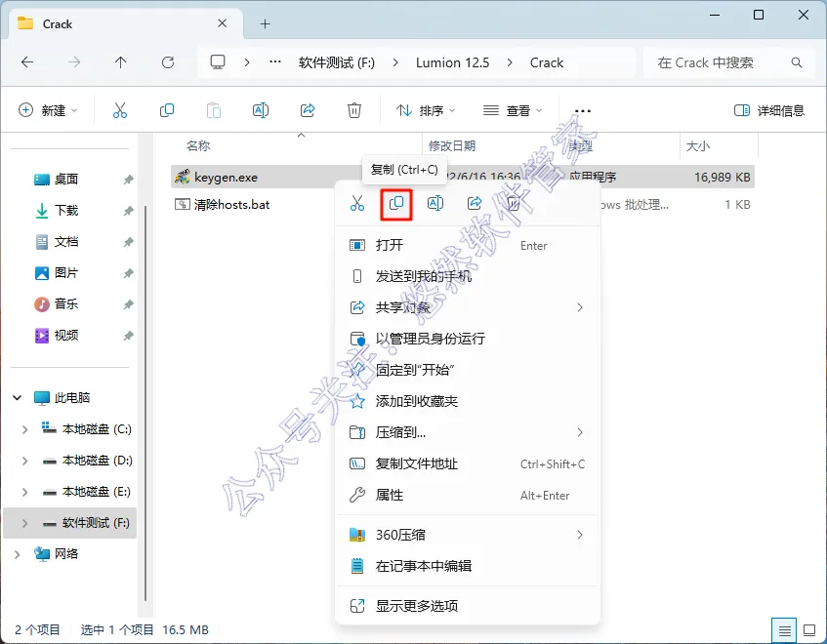Click the keygen.exe file icon
The image size is (827, 644).
click(182, 177)
